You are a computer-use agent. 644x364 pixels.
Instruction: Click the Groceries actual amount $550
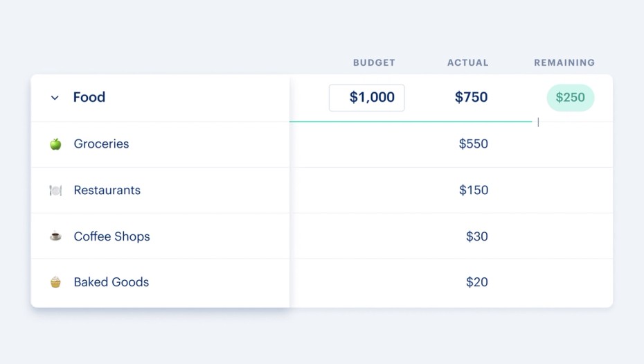473,144
